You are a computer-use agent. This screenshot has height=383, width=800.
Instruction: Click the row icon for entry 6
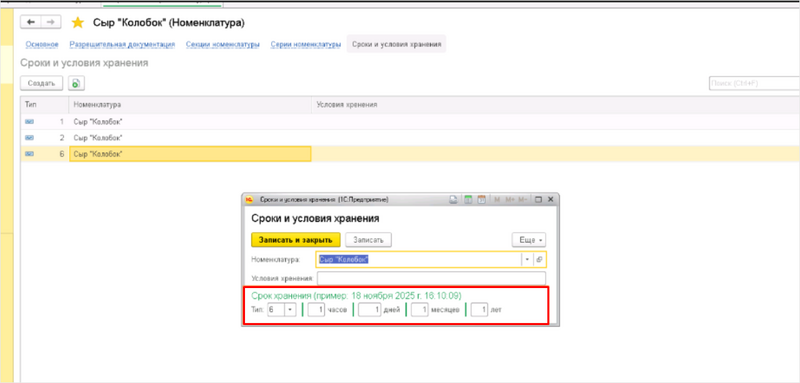[29, 154]
